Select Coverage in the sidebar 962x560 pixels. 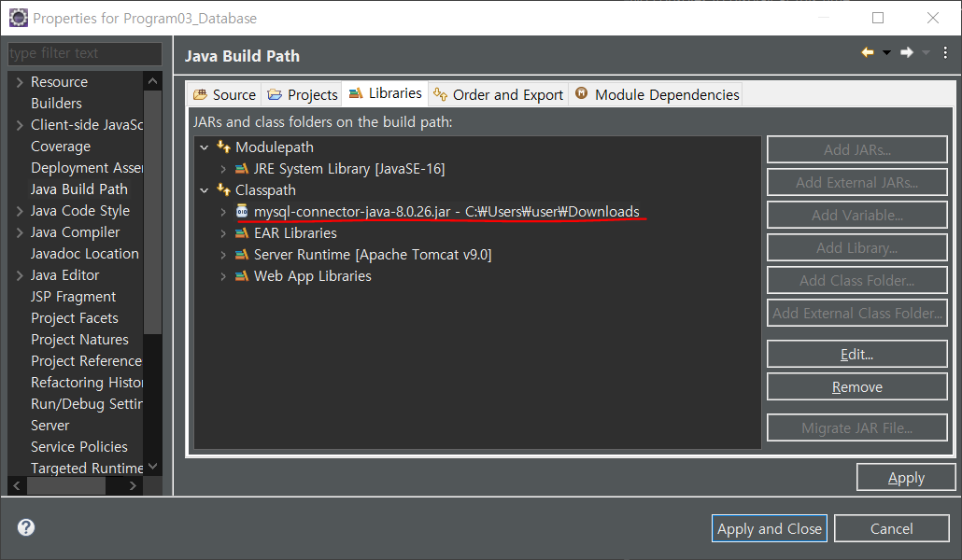61,147
